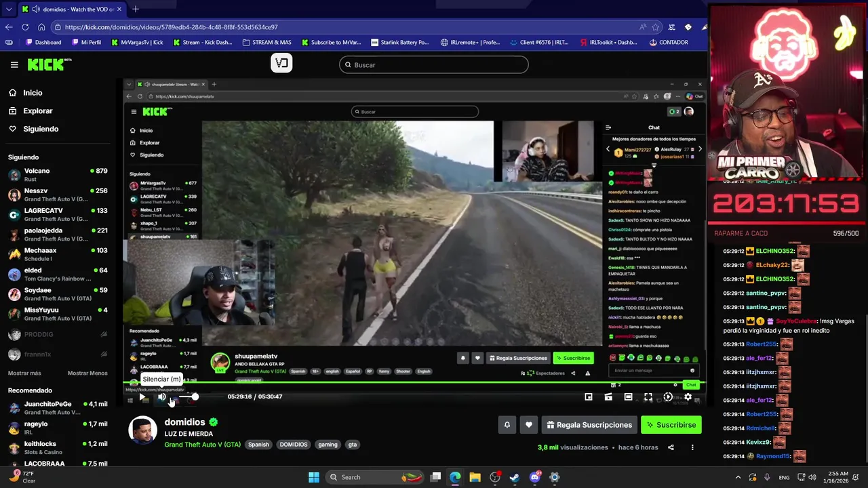Open the elded channel
Viewport: 868px width, 488px height.
pyautogui.click(x=58, y=274)
